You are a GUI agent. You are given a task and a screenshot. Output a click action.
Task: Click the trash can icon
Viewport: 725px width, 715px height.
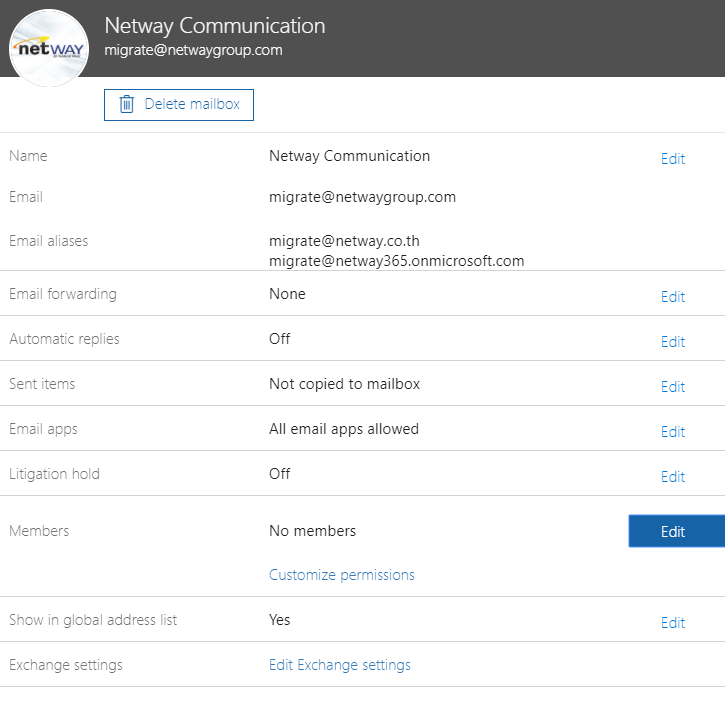(x=127, y=104)
